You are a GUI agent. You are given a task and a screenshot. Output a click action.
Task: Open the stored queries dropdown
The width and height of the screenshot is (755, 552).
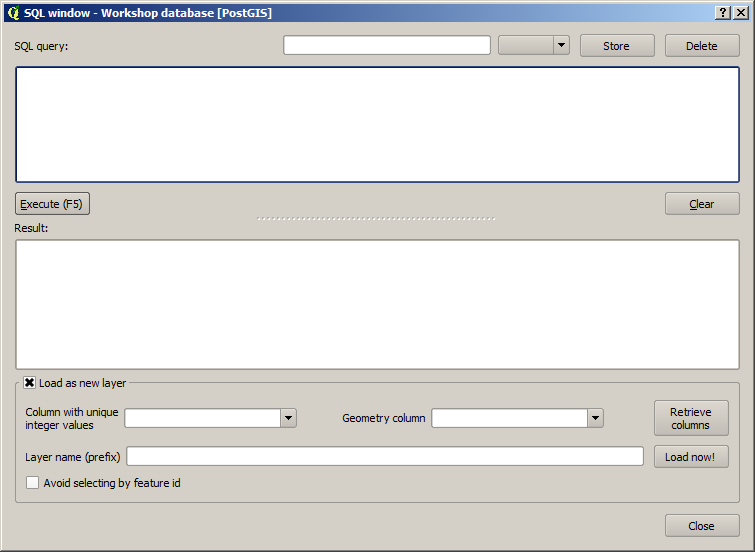[534, 45]
